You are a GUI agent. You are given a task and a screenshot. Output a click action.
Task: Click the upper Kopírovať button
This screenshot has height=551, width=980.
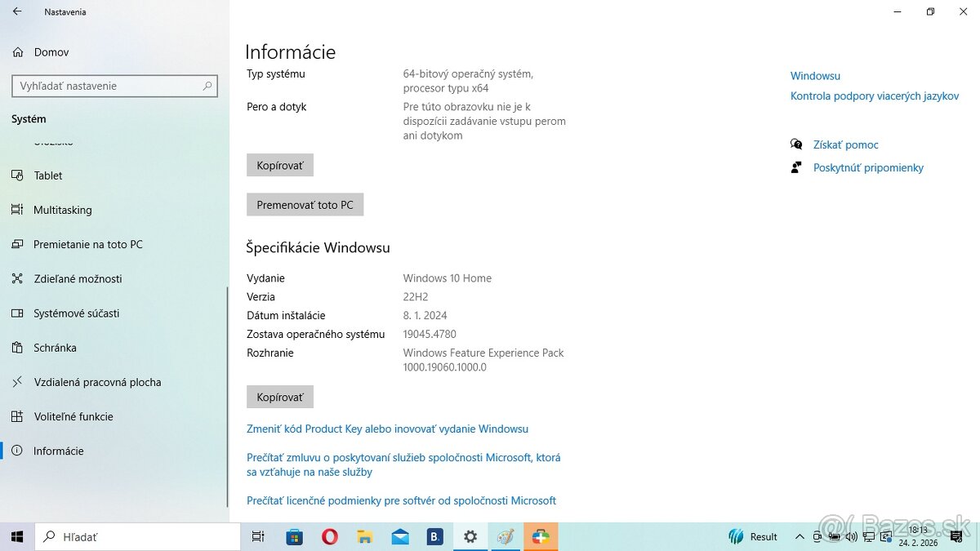279,165
